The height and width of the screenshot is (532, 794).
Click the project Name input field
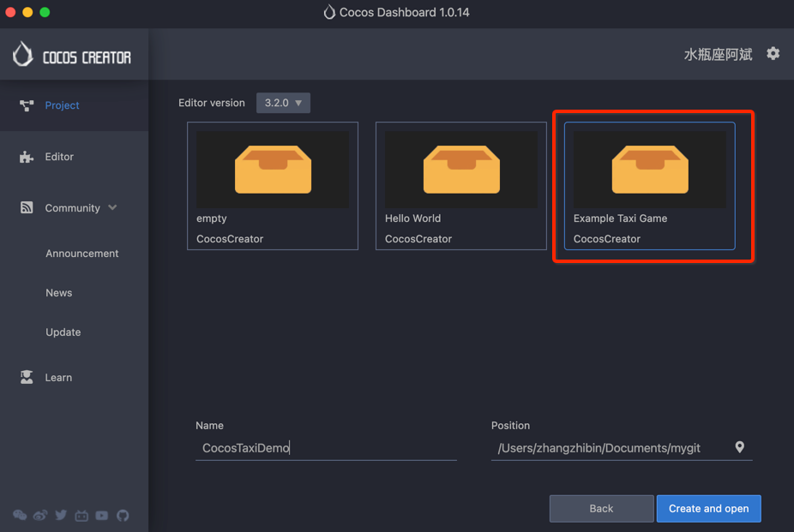(326, 446)
